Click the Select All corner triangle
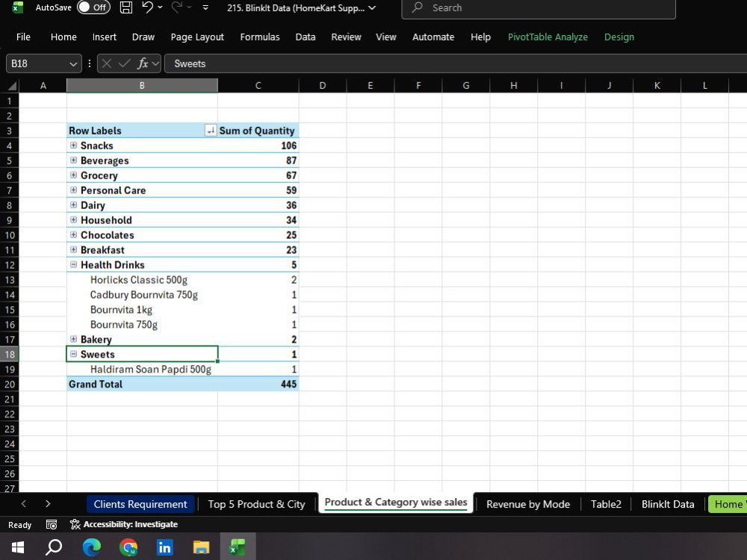Screen dimensions: 747x560 click(11, 86)
